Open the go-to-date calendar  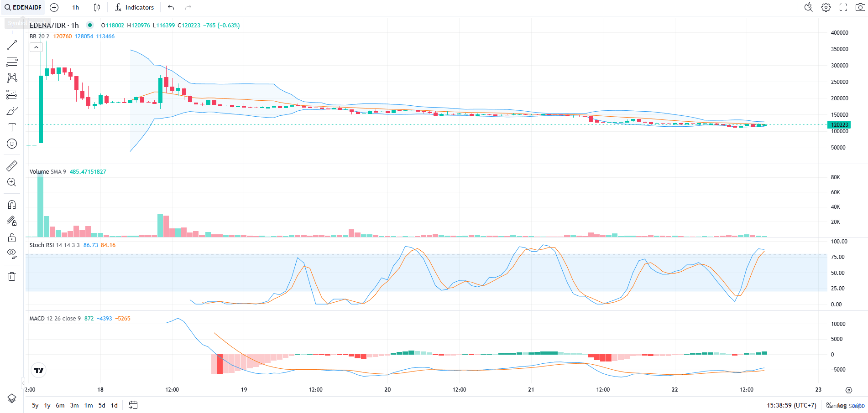tap(133, 405)
